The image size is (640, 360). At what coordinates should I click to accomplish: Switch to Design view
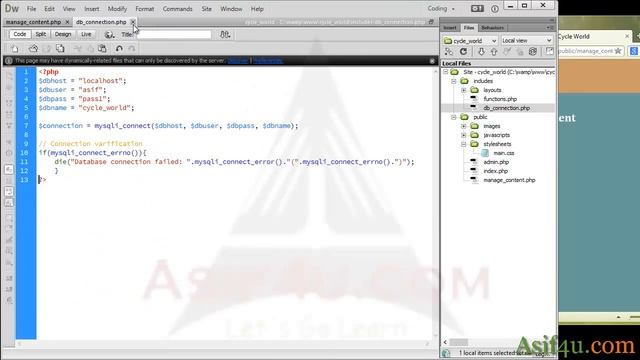pos(63,34)
